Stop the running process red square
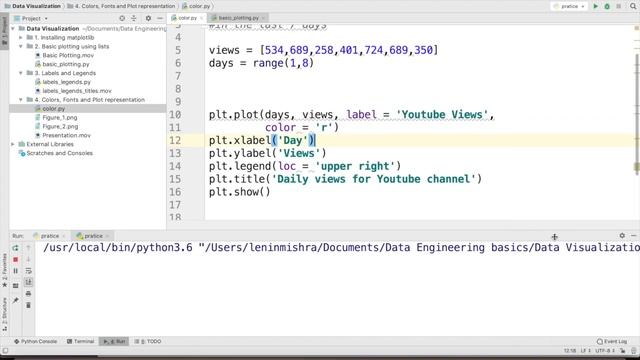This screenshot has height=360, width=640. tap(16, 259)
